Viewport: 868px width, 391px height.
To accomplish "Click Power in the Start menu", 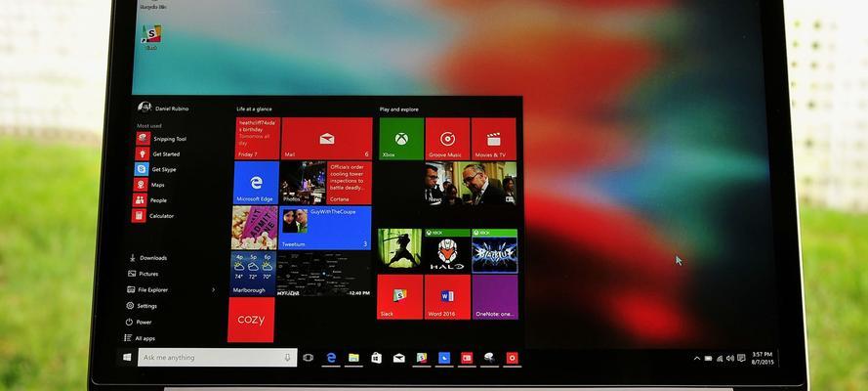I will (x=139, y=322).
